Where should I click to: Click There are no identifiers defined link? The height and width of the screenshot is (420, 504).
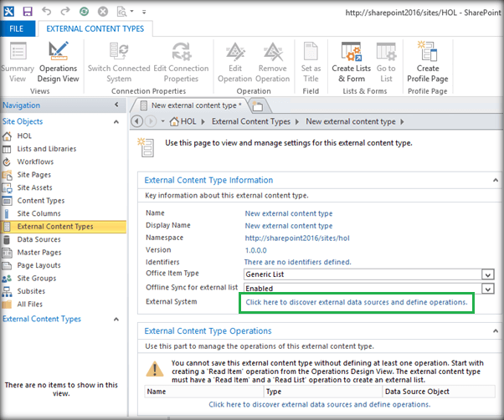point(298,262)
